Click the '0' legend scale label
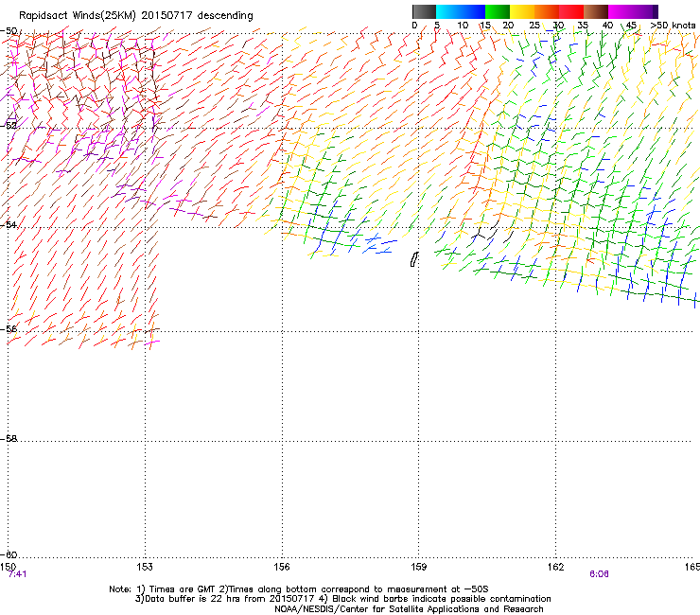This screenshot has width=700, height=615. click(x=414, y=26)
